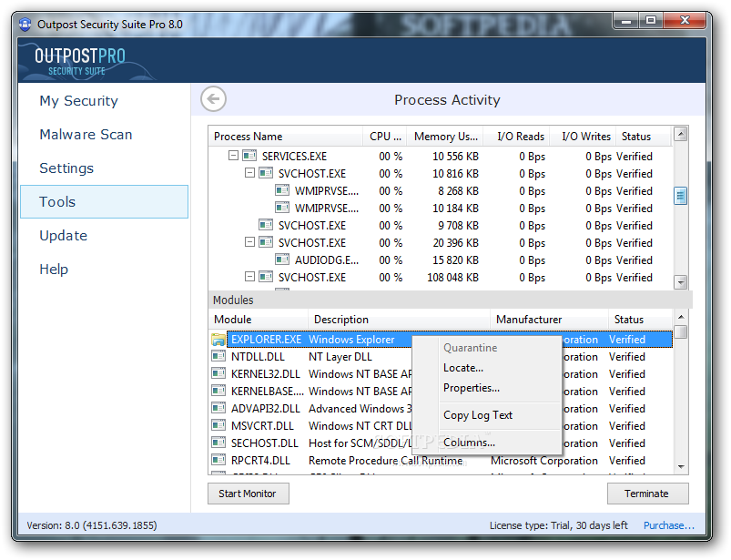Collapse the SERVICES.EXE tree node
Viewport: 731px width, 560px height.
234,156
